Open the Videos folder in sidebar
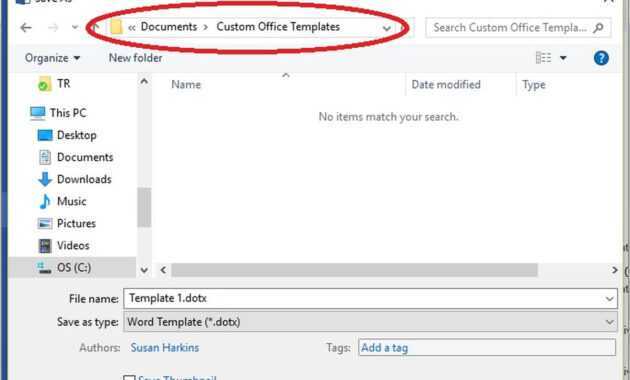This screenshot has width=630, height=380. [x=73, y=245]
